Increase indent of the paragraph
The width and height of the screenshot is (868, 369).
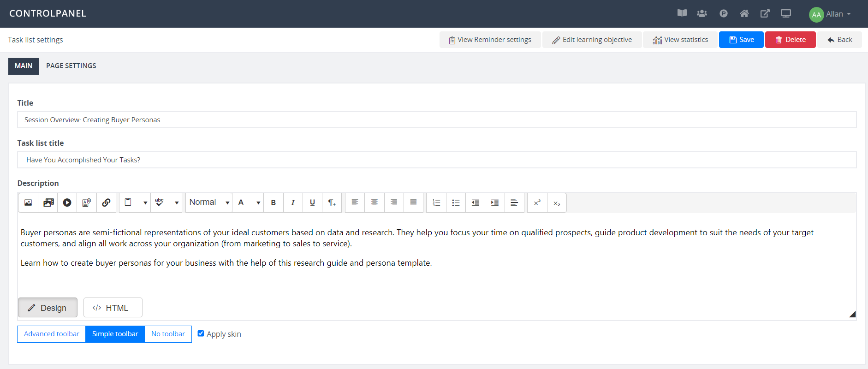(x=494, y=202)
